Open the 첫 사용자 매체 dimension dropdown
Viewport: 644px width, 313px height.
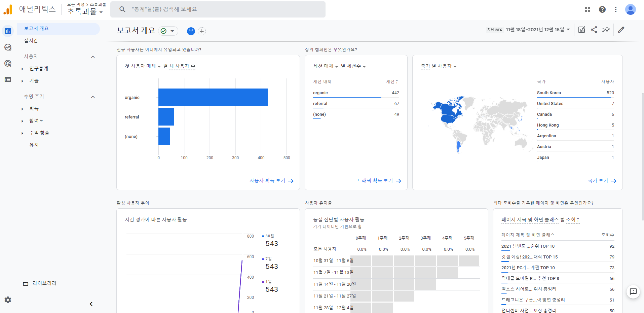point(143,66)
